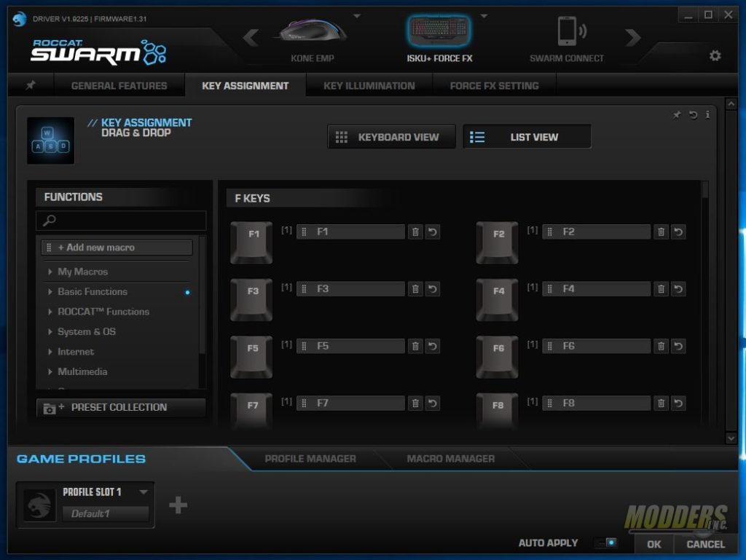Reset the F5 key assignment

[x=433, y=346]
